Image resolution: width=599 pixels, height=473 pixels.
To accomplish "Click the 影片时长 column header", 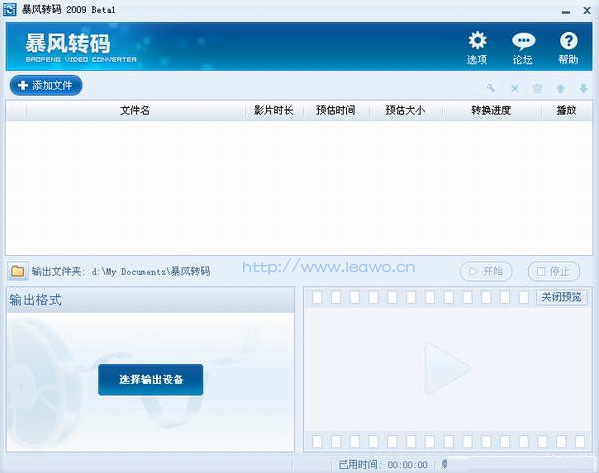I will (274, 110).
